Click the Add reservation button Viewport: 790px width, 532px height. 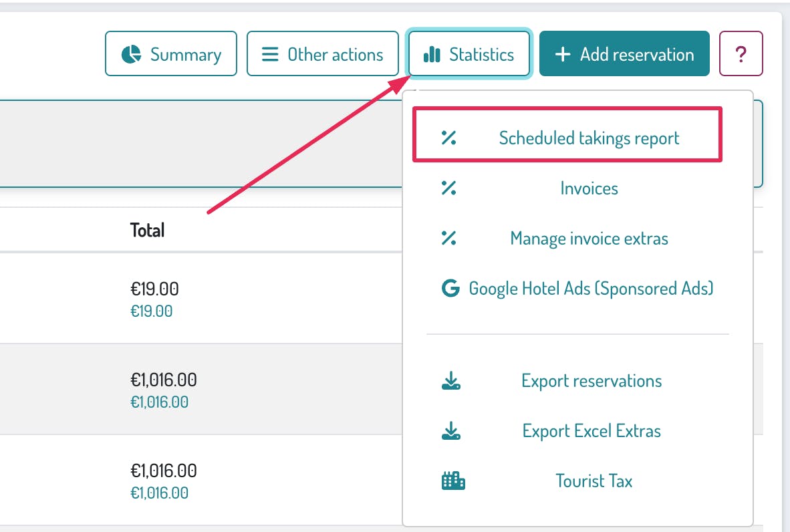[624, 54]
